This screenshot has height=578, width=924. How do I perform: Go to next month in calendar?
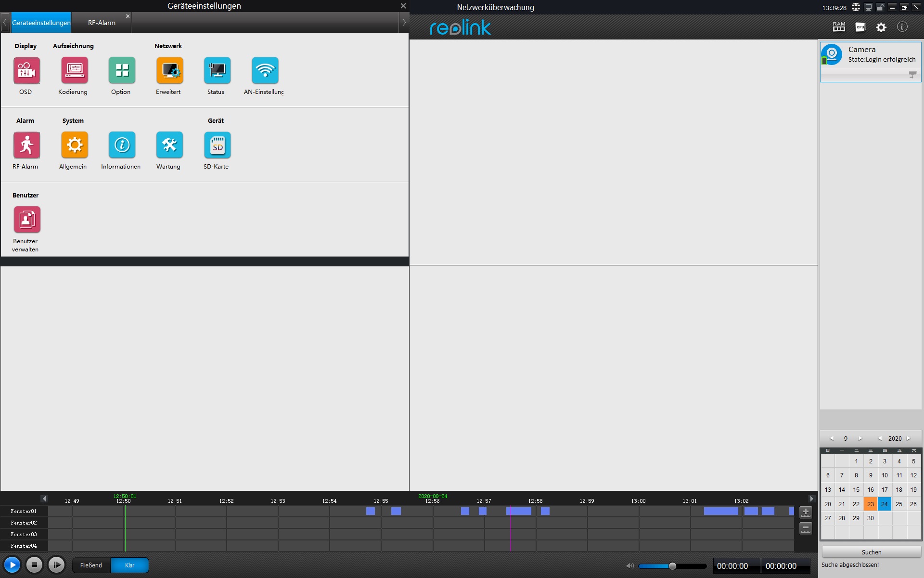[x=860, y=438]
